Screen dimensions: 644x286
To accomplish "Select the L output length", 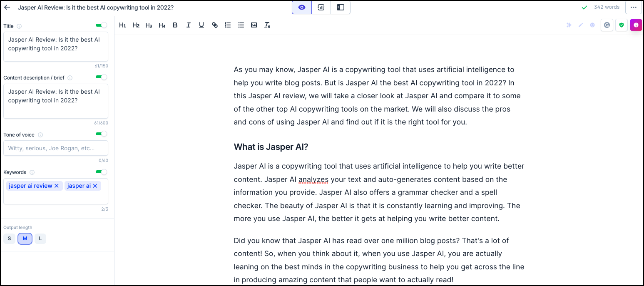I will pyautogui.click(x=40, y=239).
